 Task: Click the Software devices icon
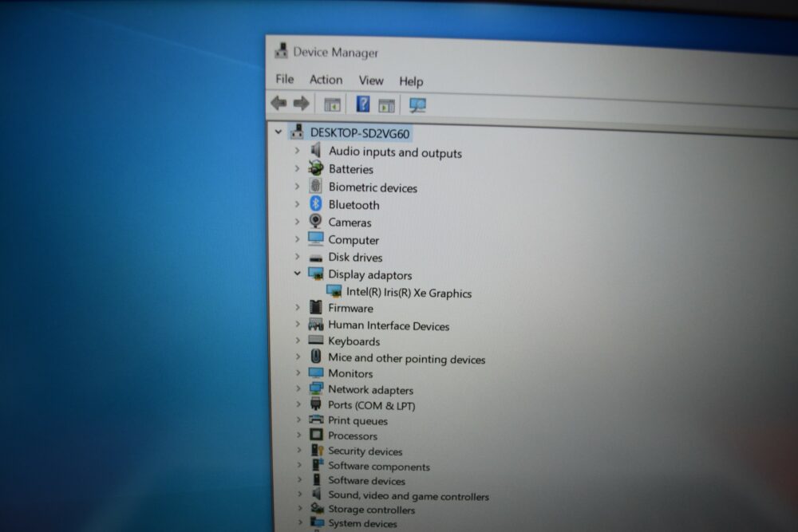317,479
